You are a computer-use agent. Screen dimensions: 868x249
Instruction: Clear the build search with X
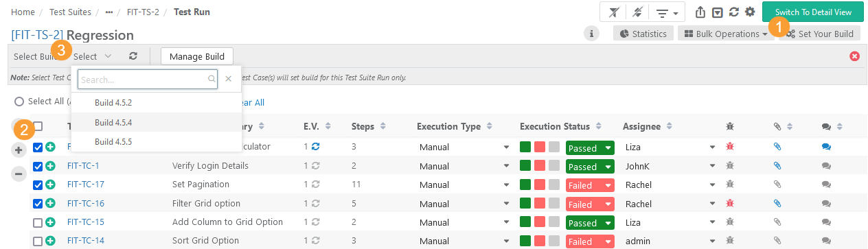tap(229, 79)
